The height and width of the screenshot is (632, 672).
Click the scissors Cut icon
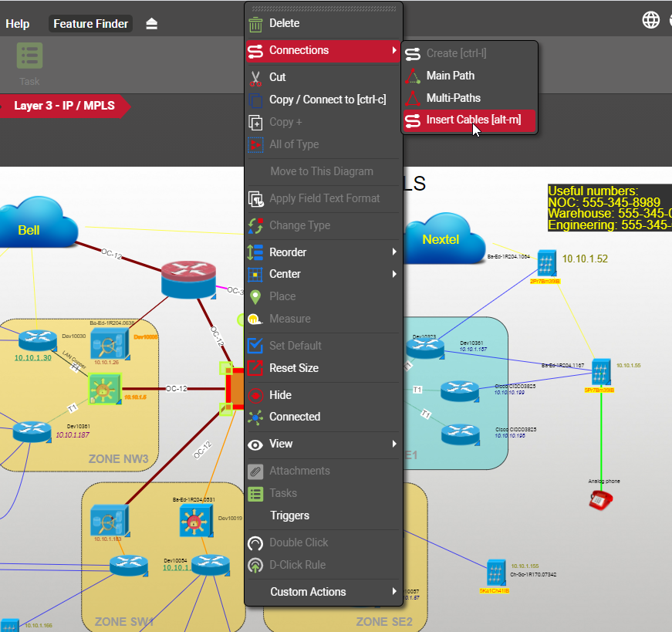255,77
